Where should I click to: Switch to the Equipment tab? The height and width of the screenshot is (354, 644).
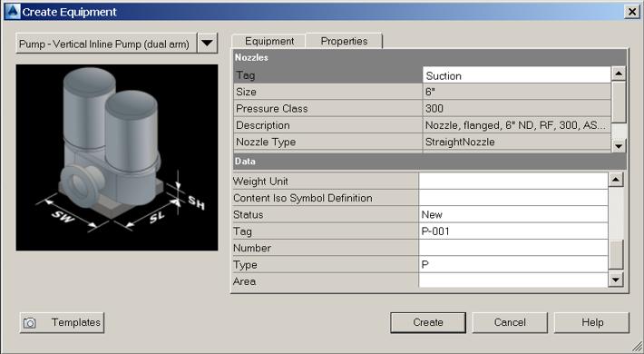coord(269,41)
